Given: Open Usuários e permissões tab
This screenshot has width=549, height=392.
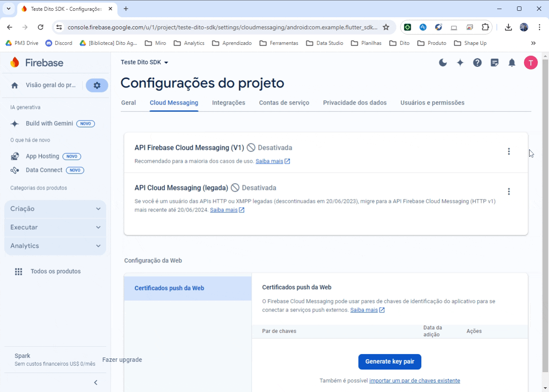Looking at the screenshot, I should click(432, 103).
